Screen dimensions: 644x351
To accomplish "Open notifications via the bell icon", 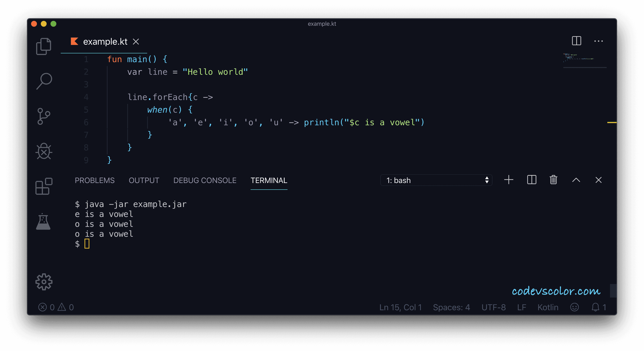I will 595,307.
